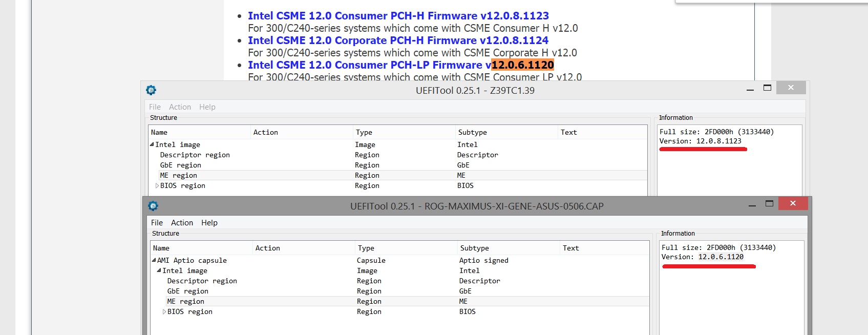868x335 pixels.
Task: Open the Action menu in ROG-MAXIMUS window
Action: 182,223
